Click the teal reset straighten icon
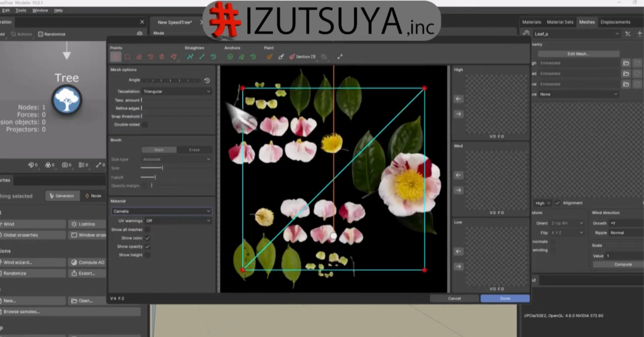The height and width of the screenshot is (337, 644). (x=213, y=57)
